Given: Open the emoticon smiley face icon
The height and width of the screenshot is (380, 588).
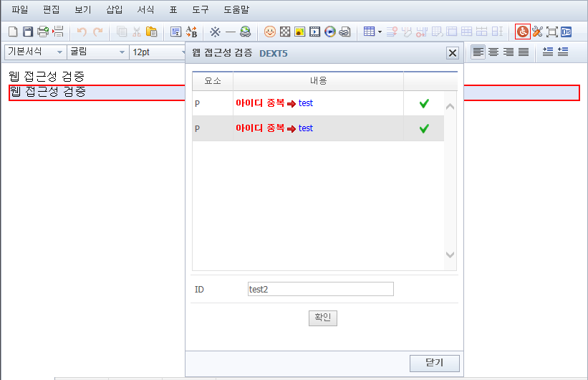Looking at the screenshot, I should tap(269, 32).
